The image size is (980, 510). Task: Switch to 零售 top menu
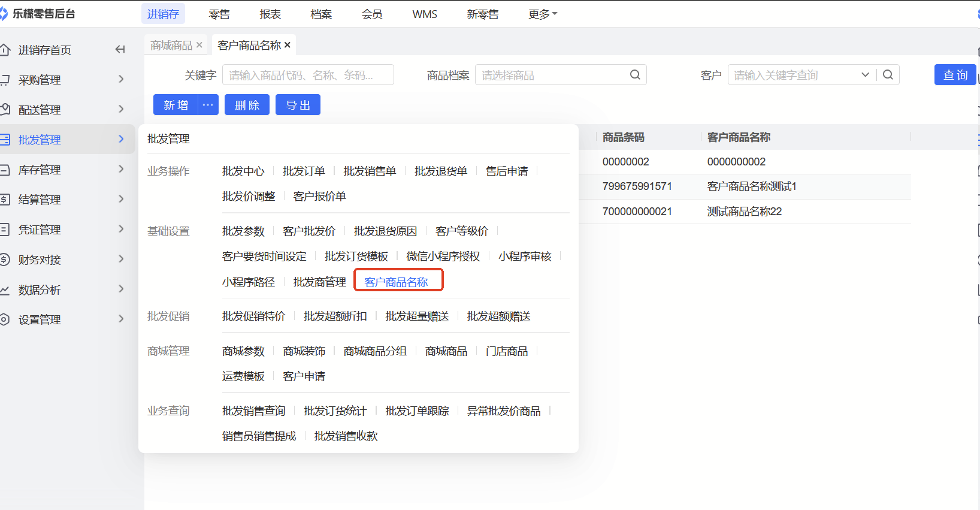[x=219, y=14]
